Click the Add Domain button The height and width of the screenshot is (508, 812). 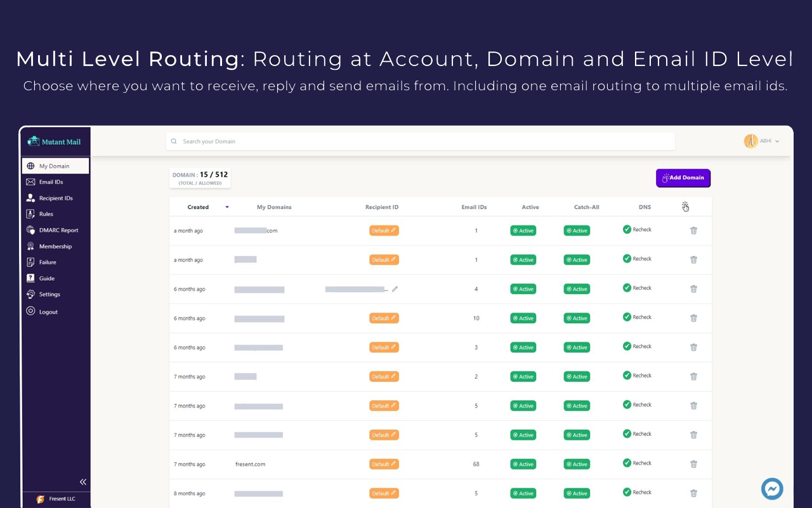coord(683,178)
